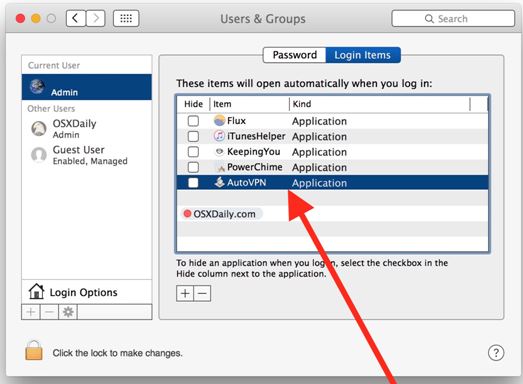Switch to the Password tab
Screen dimensions: 523x384
click(x=295, y=55)
